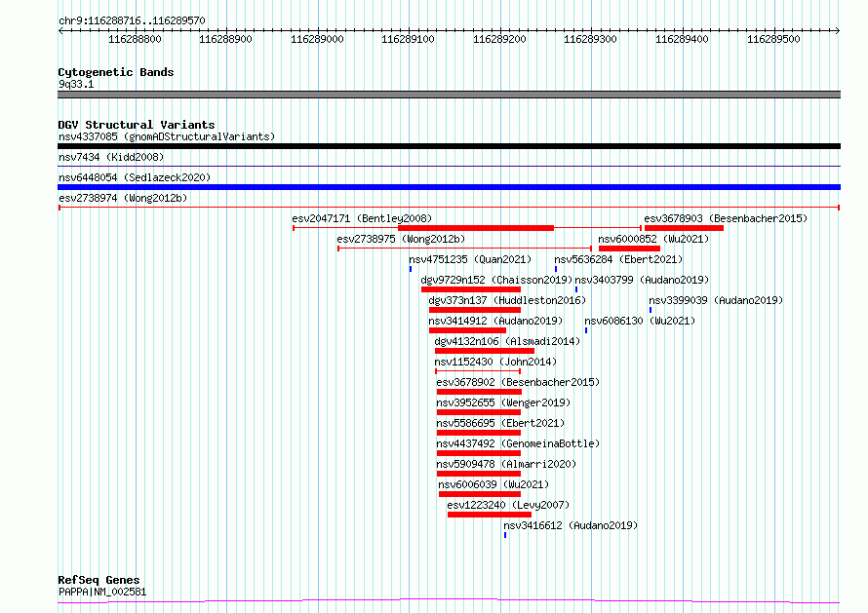The height and width of the screenshot is (613, 868).
Task: Open esv2047171 Bentley2008 variant label
Action: pyautogui.click(x=362, y=218)
